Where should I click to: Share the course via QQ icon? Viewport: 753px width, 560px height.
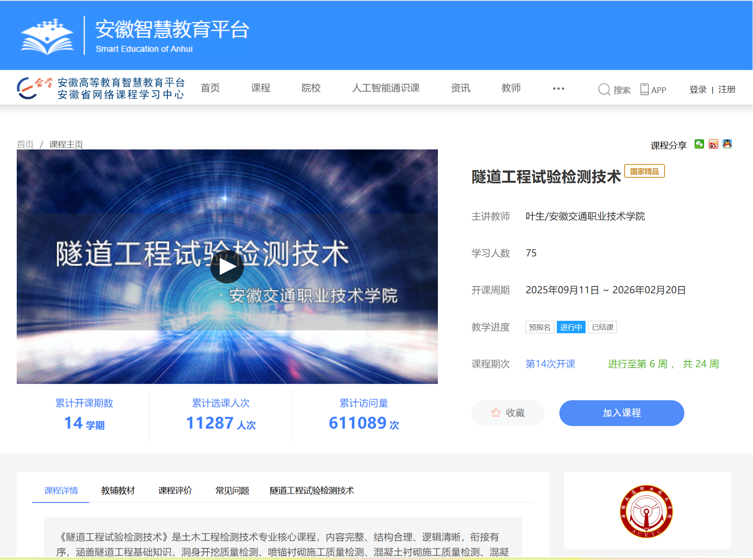pos(727,145)
